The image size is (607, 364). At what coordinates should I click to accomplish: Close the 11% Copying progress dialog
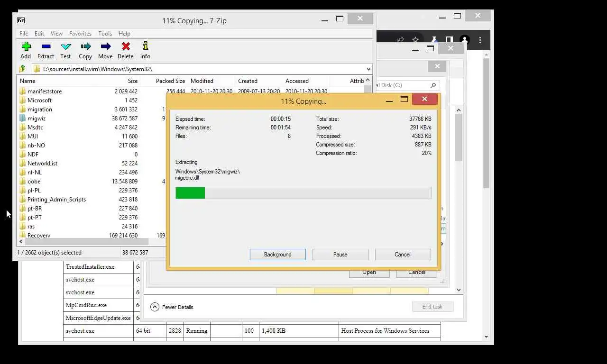(424, 99)
